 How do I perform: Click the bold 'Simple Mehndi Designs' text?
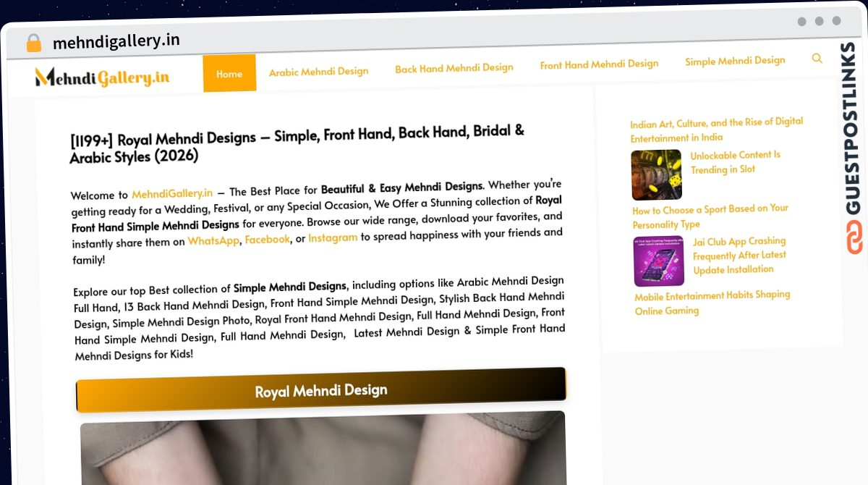[x=290, y=287]
